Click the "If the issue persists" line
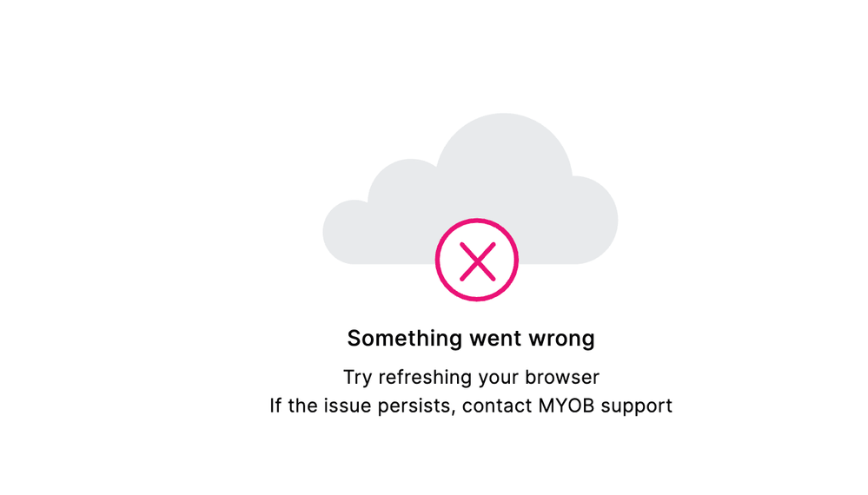 pos(471,406)
